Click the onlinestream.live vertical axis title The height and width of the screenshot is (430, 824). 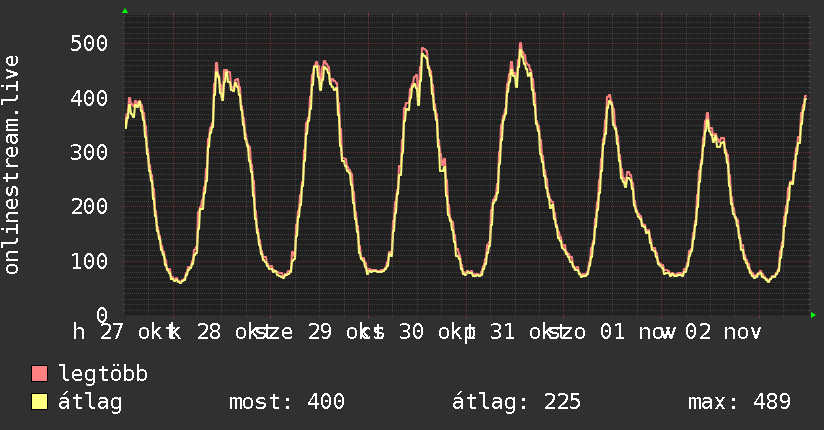(11, 165)
